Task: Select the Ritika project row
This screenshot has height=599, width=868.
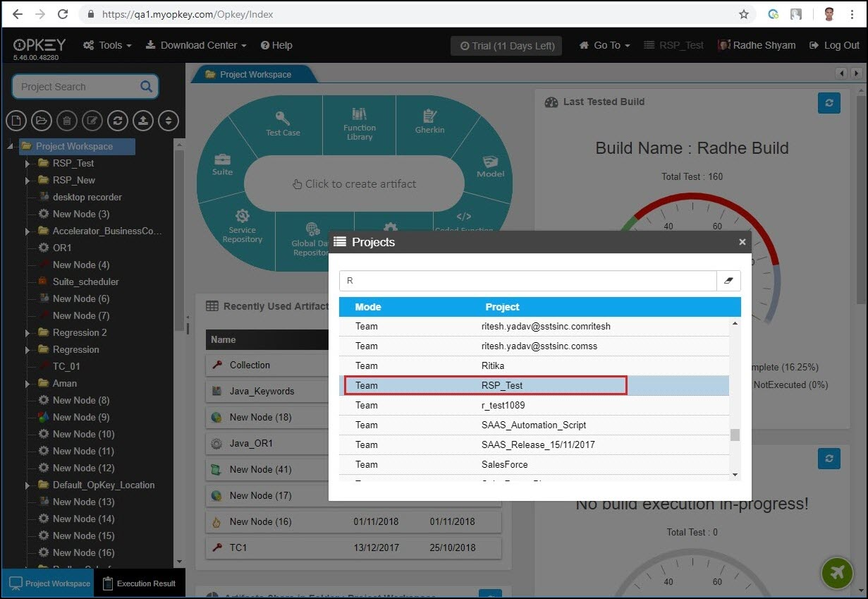Action: point(534,365)
